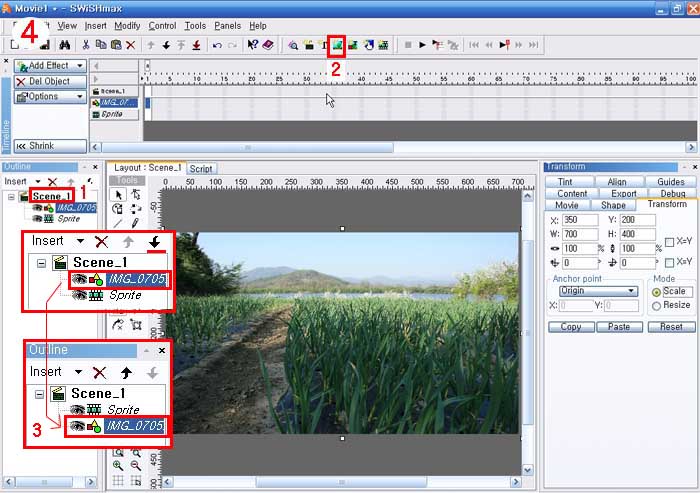Hide IMG_0705 using its eye icon
This screenshot has height=493, width=700.
[37, 208]
